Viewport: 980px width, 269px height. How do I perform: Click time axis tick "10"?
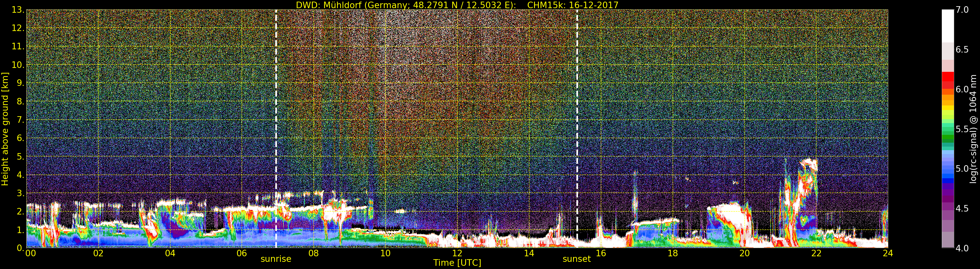385,253
